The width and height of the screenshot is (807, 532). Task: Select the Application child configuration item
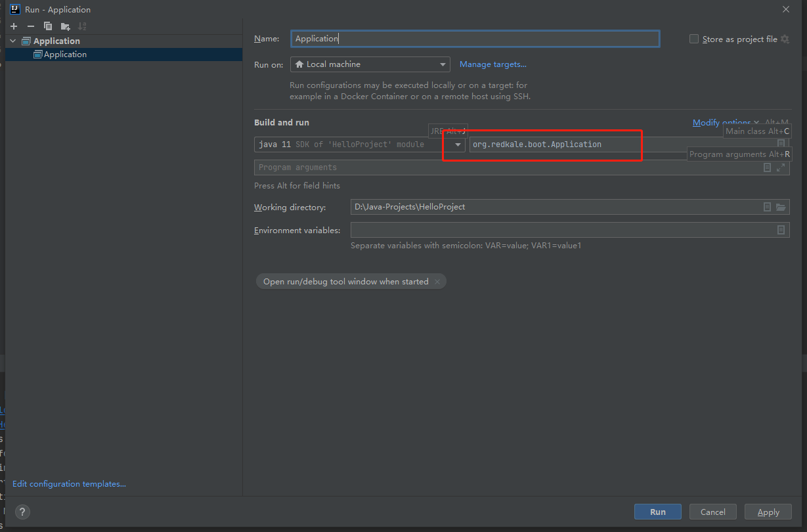pos(65,55)
